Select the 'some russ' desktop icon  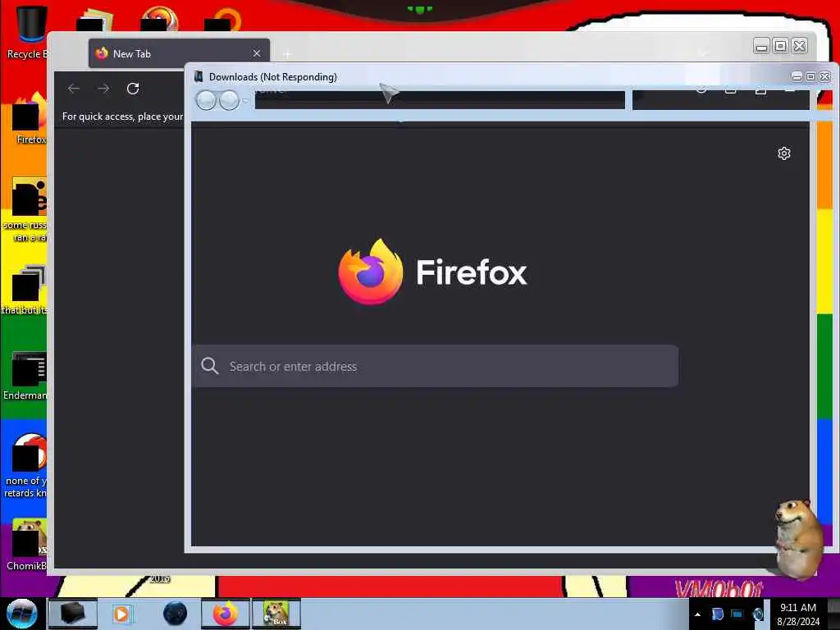pyautogui.click(x=27, y=210)
